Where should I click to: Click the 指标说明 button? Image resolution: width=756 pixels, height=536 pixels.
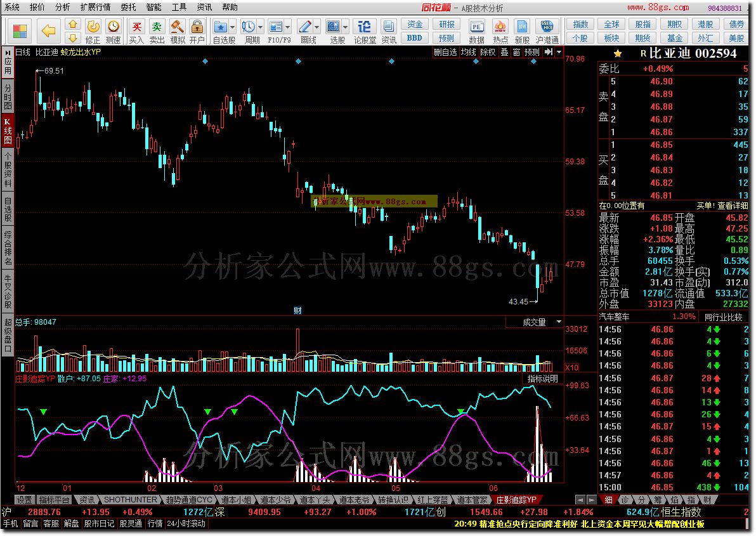542,379
